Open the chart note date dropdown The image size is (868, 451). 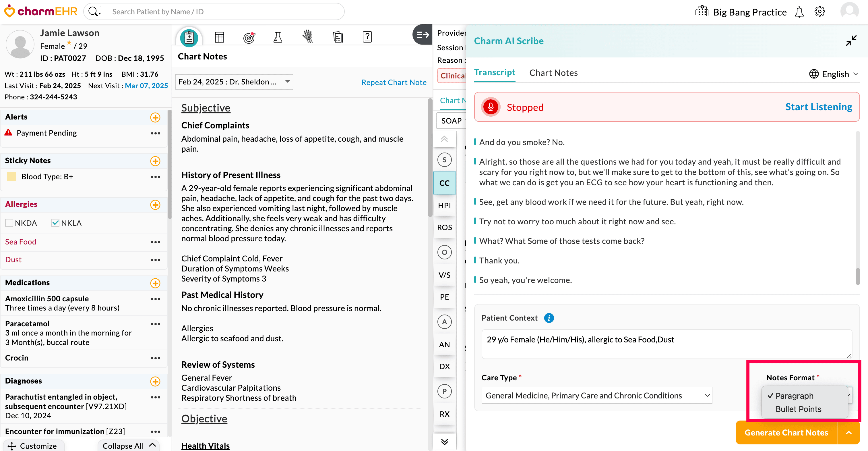coord(287,82)
